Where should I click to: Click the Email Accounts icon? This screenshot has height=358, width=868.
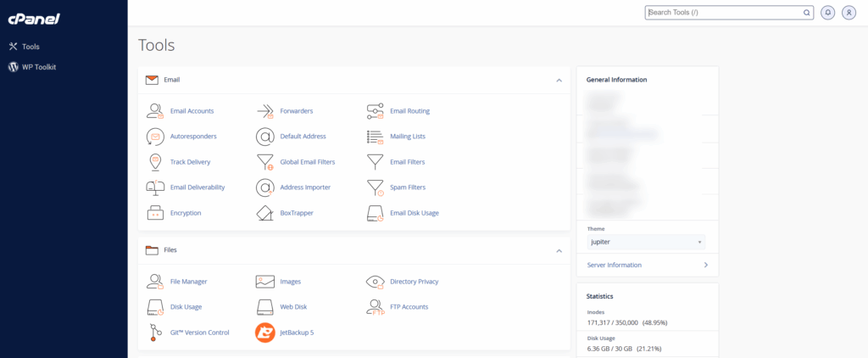(x=154, y=111)
